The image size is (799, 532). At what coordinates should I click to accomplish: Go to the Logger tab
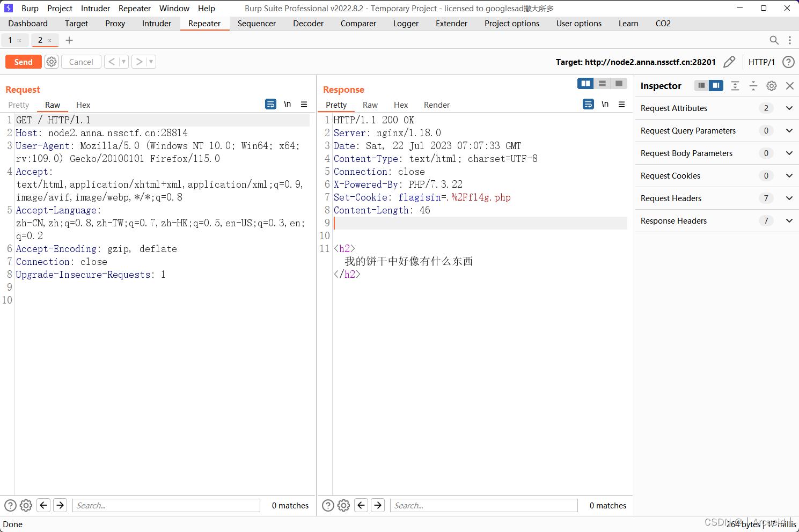click(406, 24)
